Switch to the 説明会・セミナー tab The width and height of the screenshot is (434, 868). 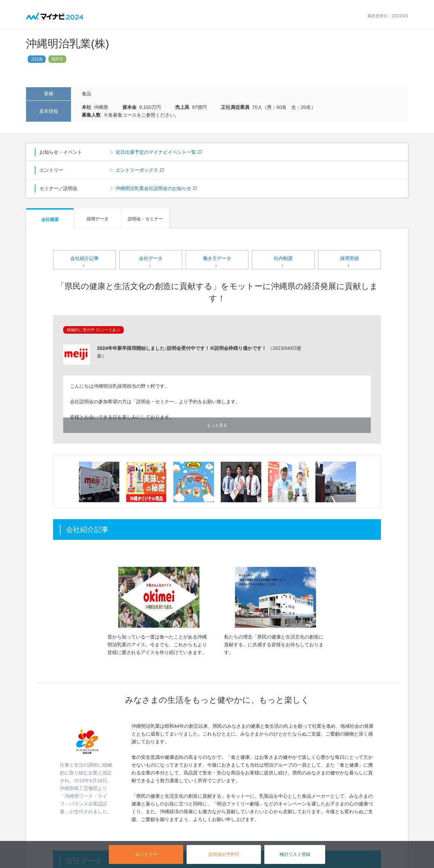coord(145,219)
